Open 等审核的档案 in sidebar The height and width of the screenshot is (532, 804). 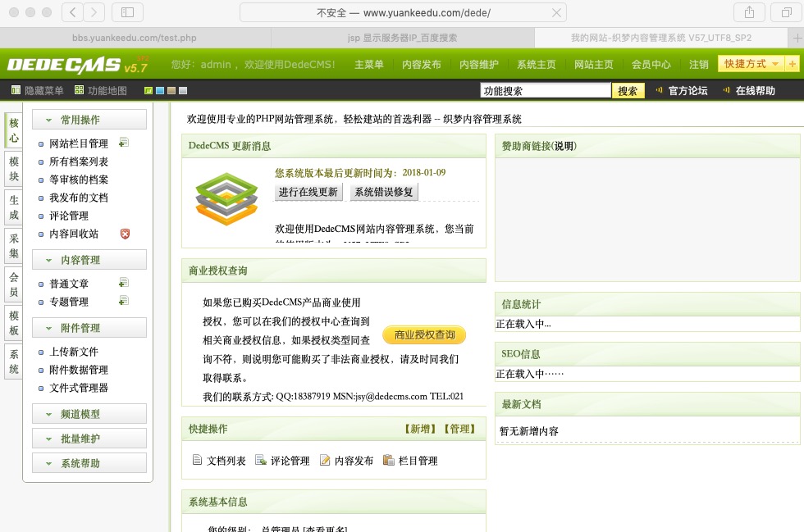pos(79,180)
